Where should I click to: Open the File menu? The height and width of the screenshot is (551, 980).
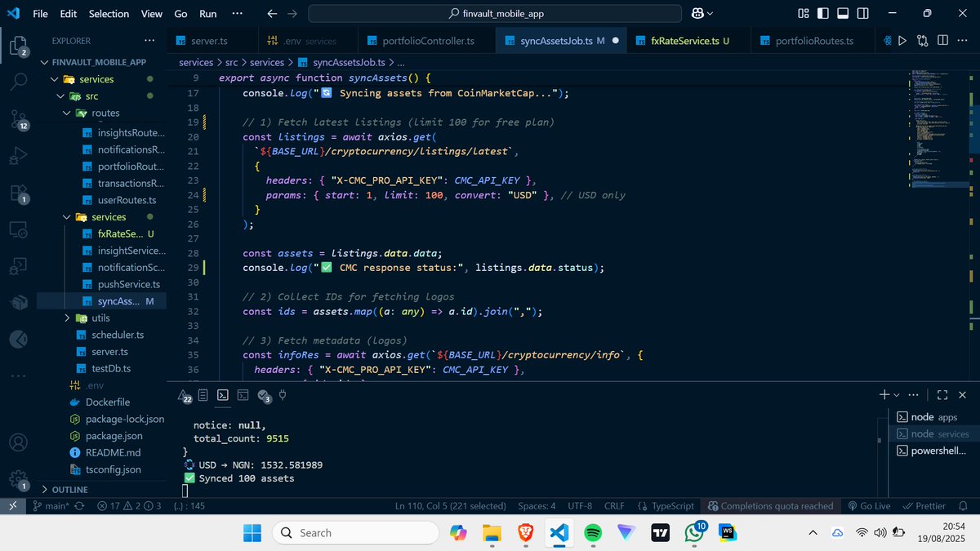tap(40, 13)
